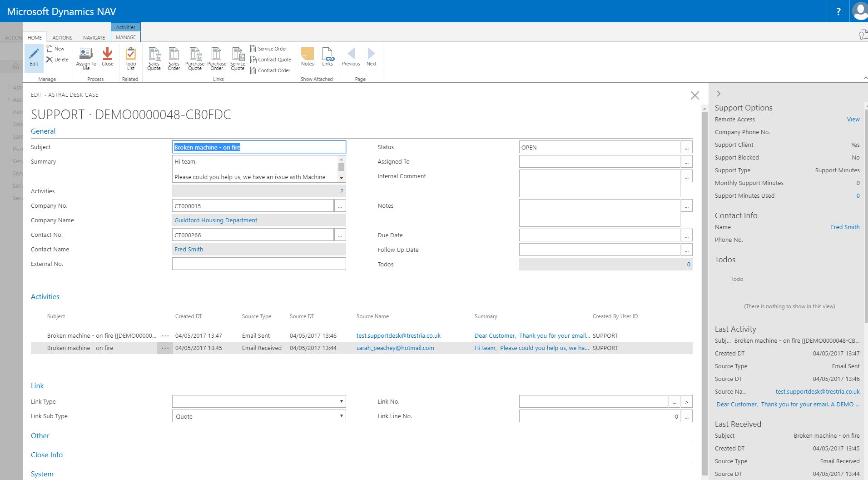This screenshot has width=868, height=480.
Task: Expand the Close Info section
Action: [47, 455]
